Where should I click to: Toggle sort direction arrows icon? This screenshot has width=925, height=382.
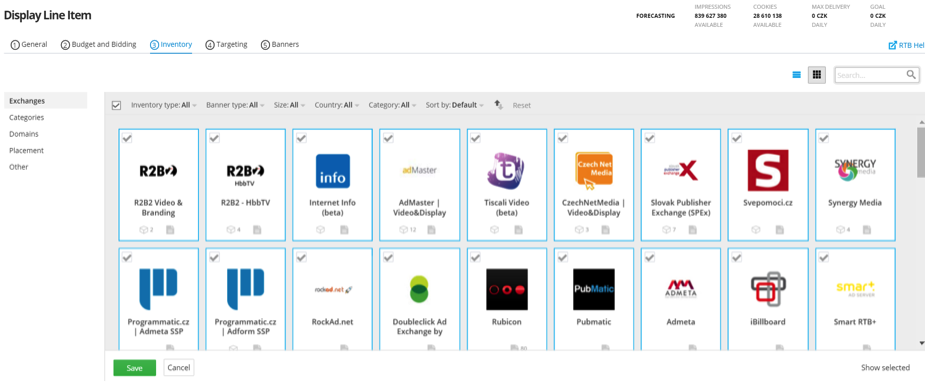498,105
